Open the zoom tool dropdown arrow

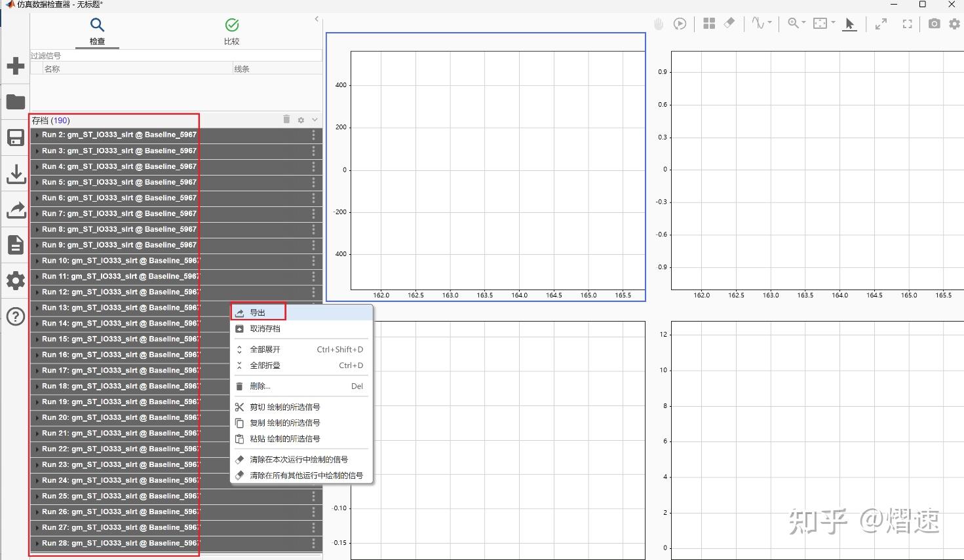804,23
